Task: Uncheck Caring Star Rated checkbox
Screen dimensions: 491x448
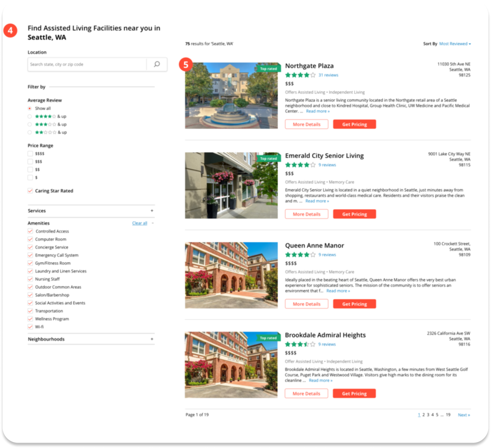Action: click(x=30, y=191)
